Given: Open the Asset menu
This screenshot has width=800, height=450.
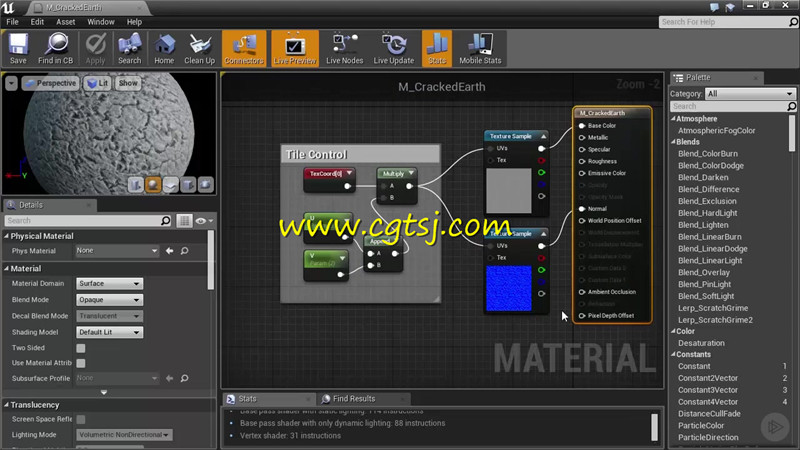Looking at the screenshot, I should [x=65, y=22].
